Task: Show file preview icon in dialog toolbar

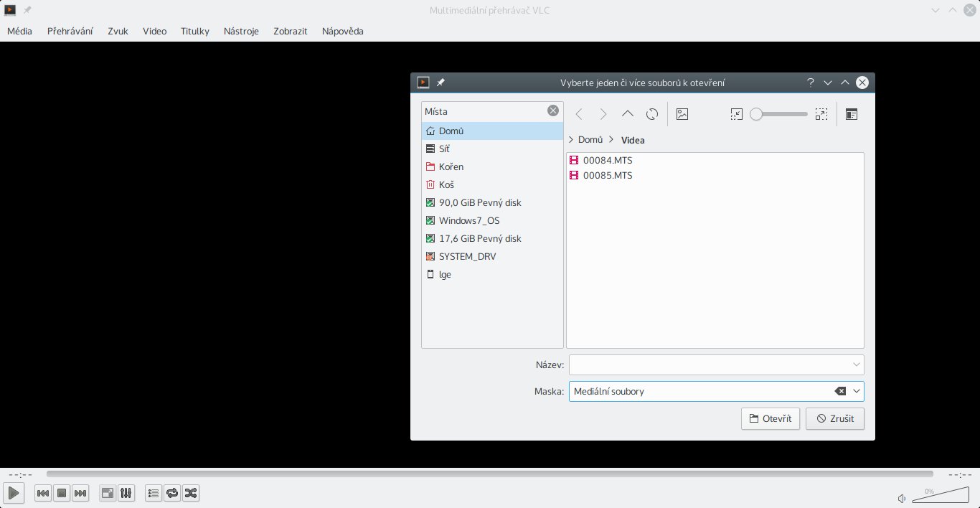Action: tap(682, 114)
